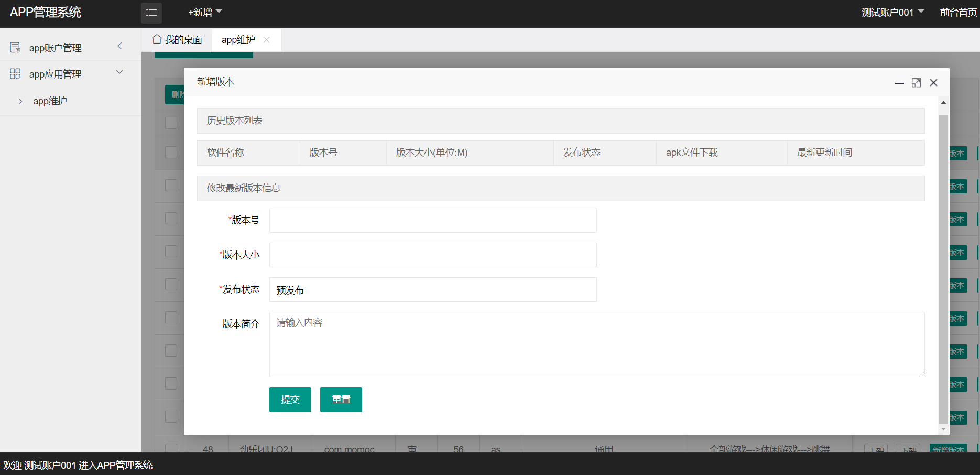Image resolution: width=980 pixels, height=475 pixels.
Task: Click the home icon on 我的桌面 tab
Action: (x=156, y=39)
